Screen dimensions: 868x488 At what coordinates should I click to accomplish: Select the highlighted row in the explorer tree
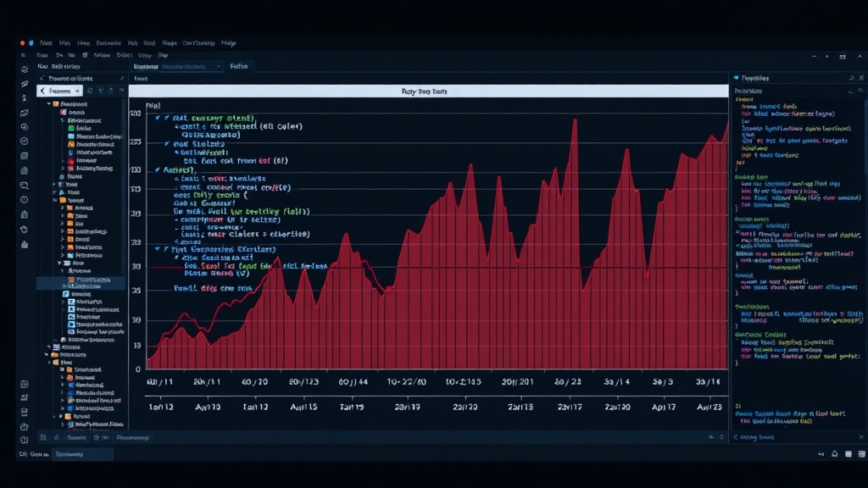(81, 283)
